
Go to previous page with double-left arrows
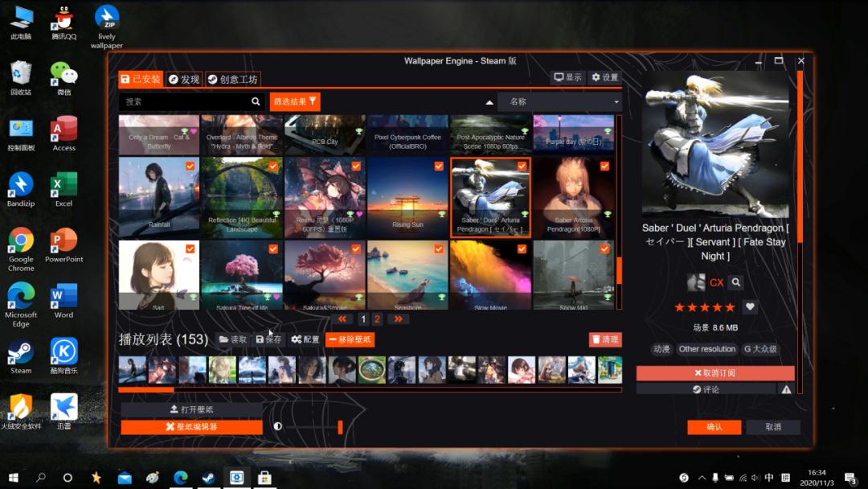click(x=342, y=319)
